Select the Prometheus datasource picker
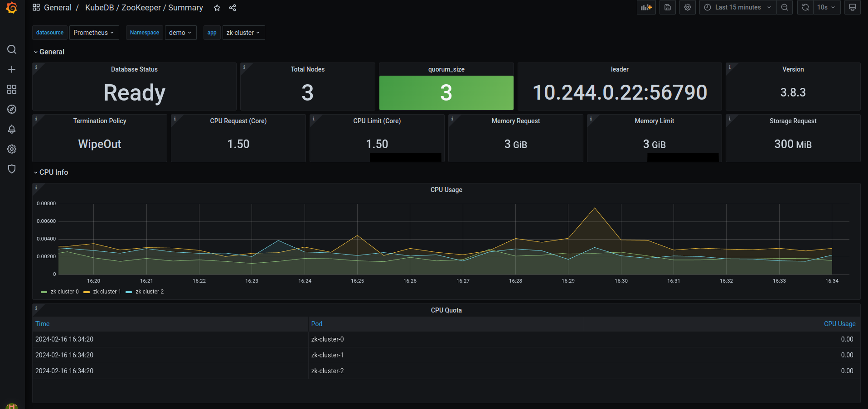This screenshot has height=409, width=868. click(94, 32)
